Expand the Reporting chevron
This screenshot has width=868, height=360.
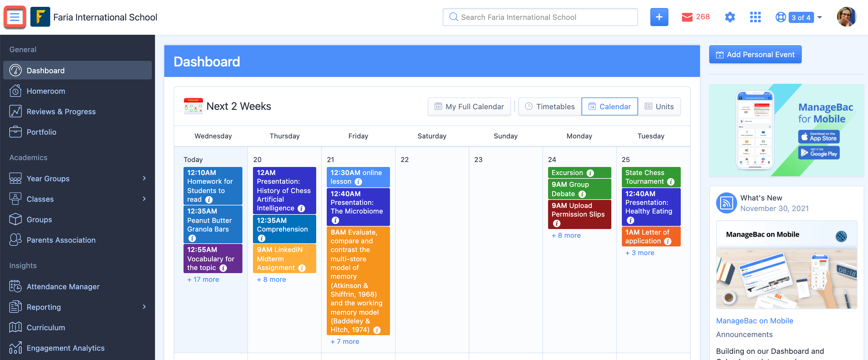pos(144,307)
